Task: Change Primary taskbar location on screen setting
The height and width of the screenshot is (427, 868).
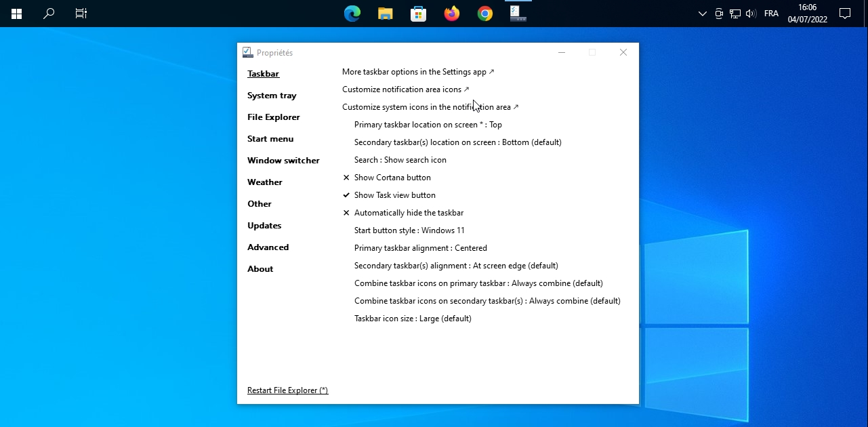Action: [428, 125]
